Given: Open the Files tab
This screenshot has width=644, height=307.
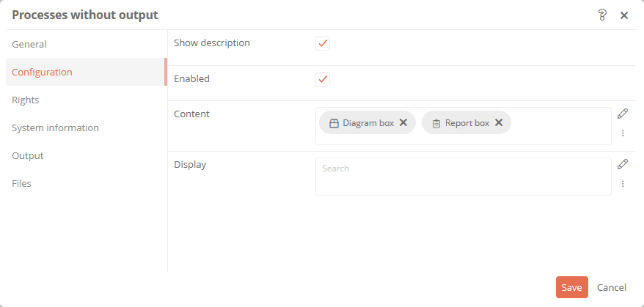Looking at the screenshot, I should point(22,183).
